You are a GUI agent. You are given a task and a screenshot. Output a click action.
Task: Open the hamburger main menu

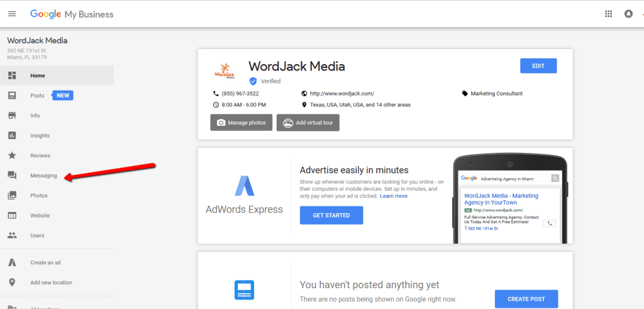12,14
